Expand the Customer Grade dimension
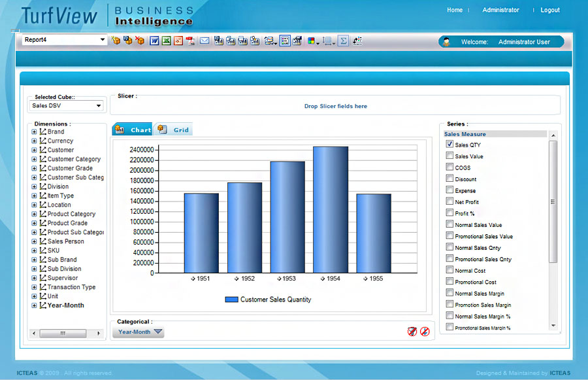This screenshot has height=380, width=588. pos(34,168)
